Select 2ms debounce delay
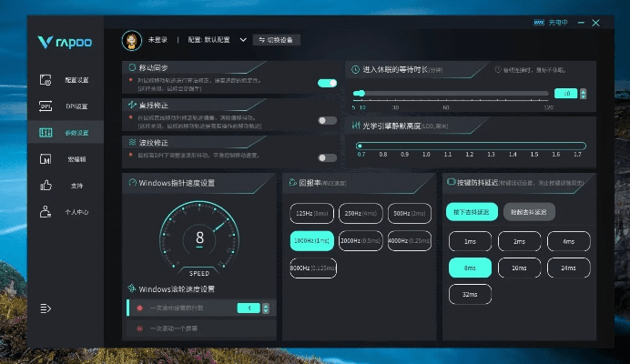Viewport: 630px width, 364px height. [x=520, y=241]
